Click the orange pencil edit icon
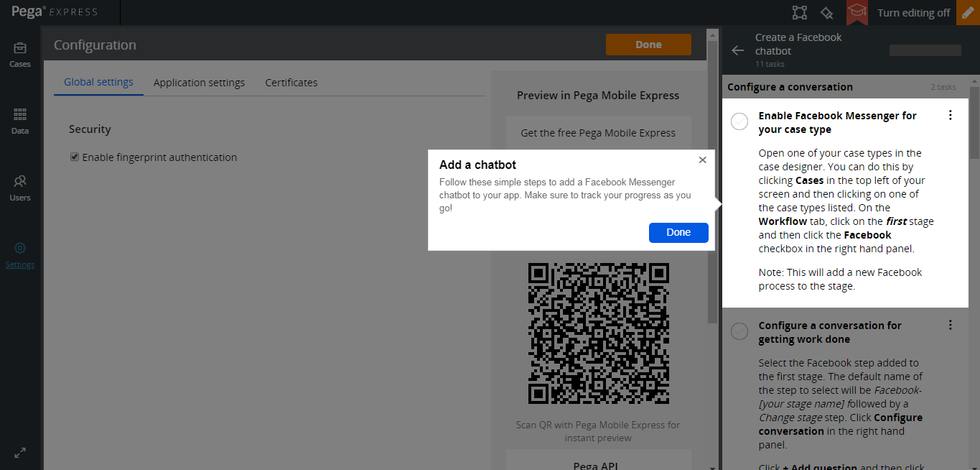The width and height of the screenshot is (980, 470). (967, 12)
